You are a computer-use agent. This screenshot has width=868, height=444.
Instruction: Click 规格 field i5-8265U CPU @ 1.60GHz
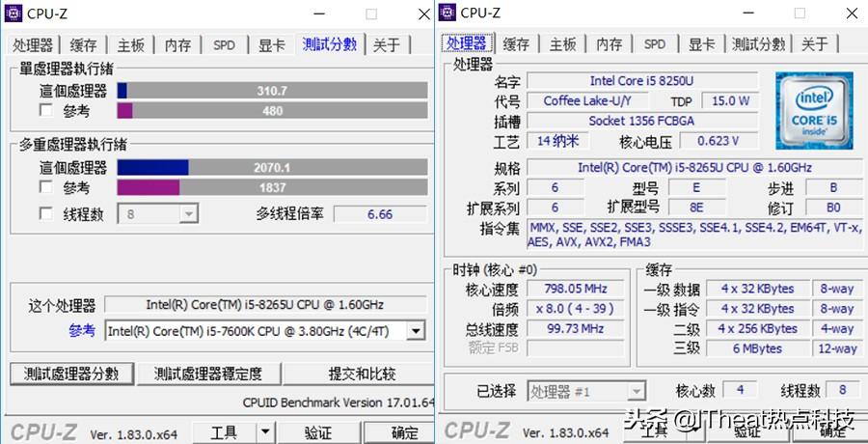[x=694, y=167]
